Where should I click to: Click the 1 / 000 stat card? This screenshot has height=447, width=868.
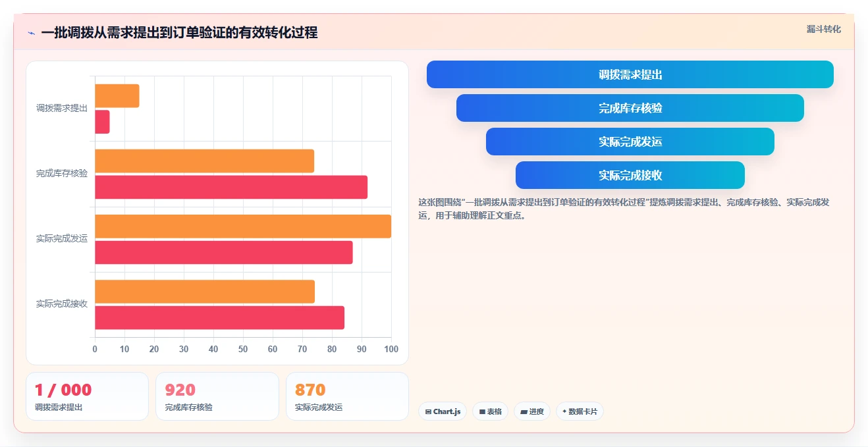tap(87, 396)
